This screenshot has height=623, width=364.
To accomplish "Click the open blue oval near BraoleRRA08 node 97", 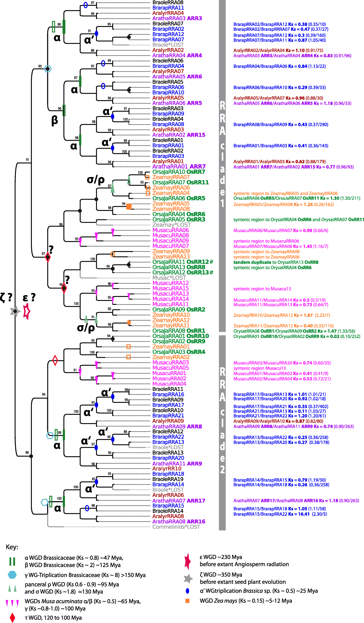I will click(85, 5).
